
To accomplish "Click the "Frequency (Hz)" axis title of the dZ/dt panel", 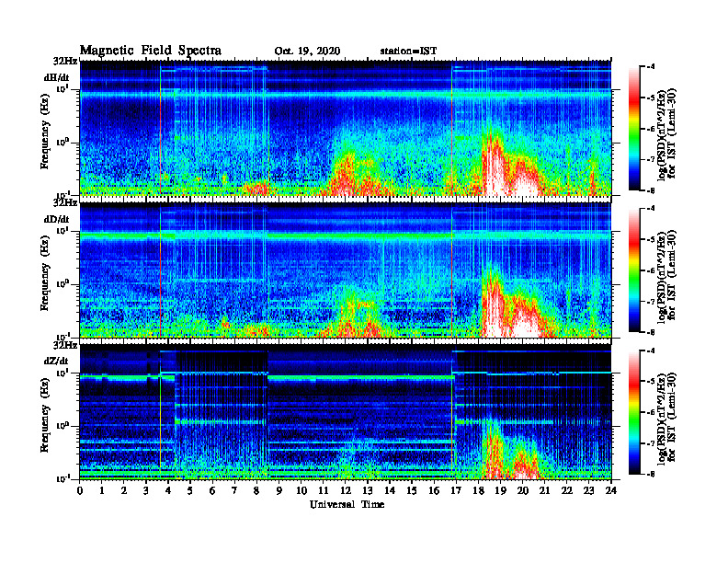I will click(44, 415).
